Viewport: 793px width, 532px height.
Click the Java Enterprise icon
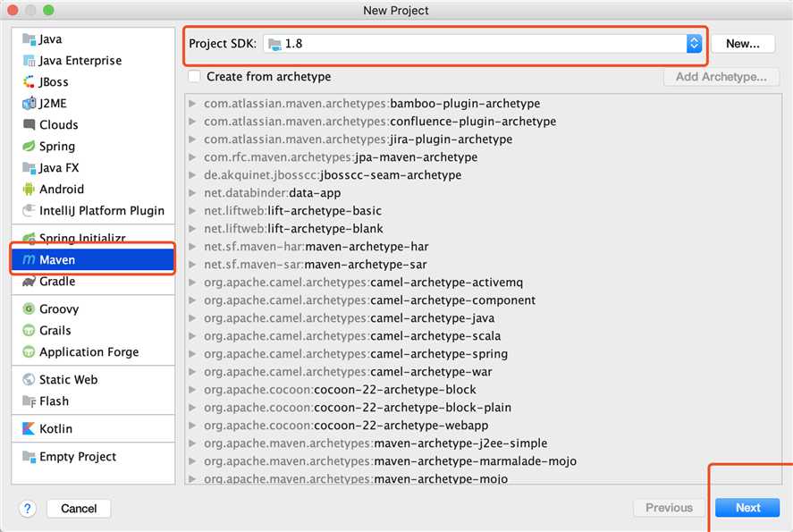[x=29, y=61]
